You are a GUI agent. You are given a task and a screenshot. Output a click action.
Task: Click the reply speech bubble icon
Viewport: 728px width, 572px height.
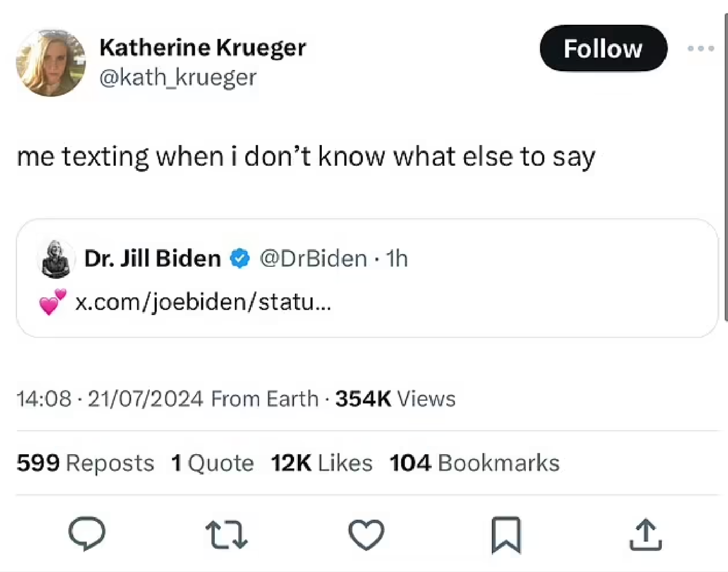[x=87, y=534]
